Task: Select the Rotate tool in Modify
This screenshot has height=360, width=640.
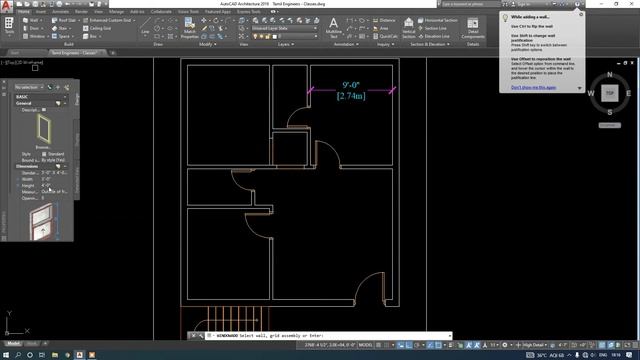Action: 216,20
